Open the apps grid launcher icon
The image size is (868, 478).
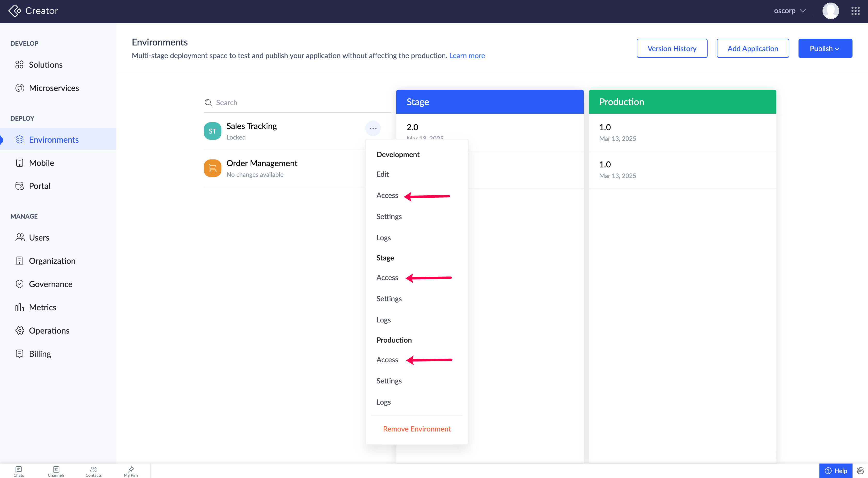pos(856,11)
